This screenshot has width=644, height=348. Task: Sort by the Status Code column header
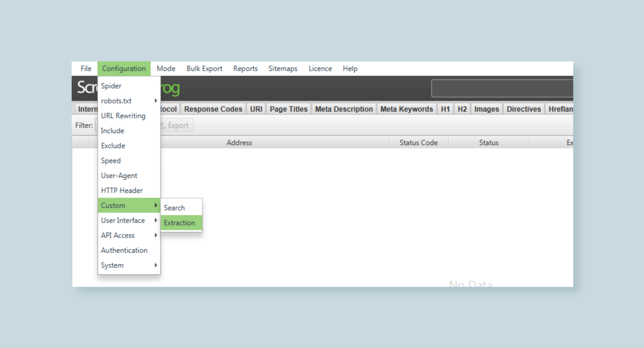[x=418, y=143]
